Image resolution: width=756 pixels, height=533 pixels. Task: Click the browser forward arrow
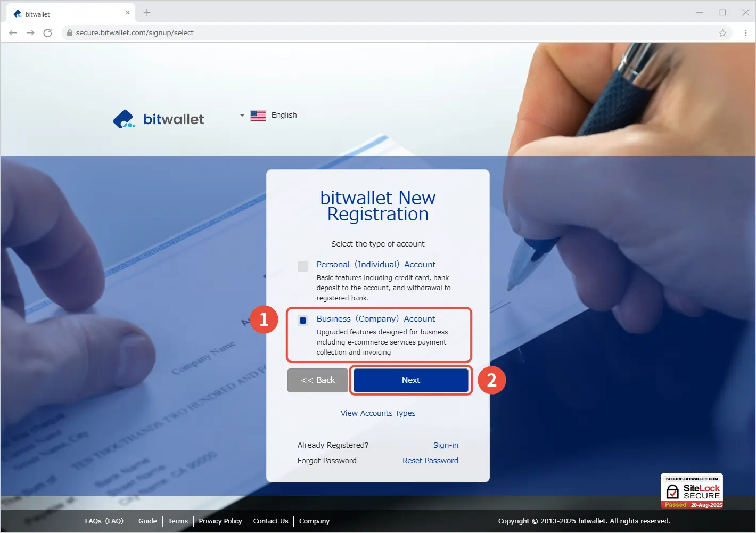30,33
